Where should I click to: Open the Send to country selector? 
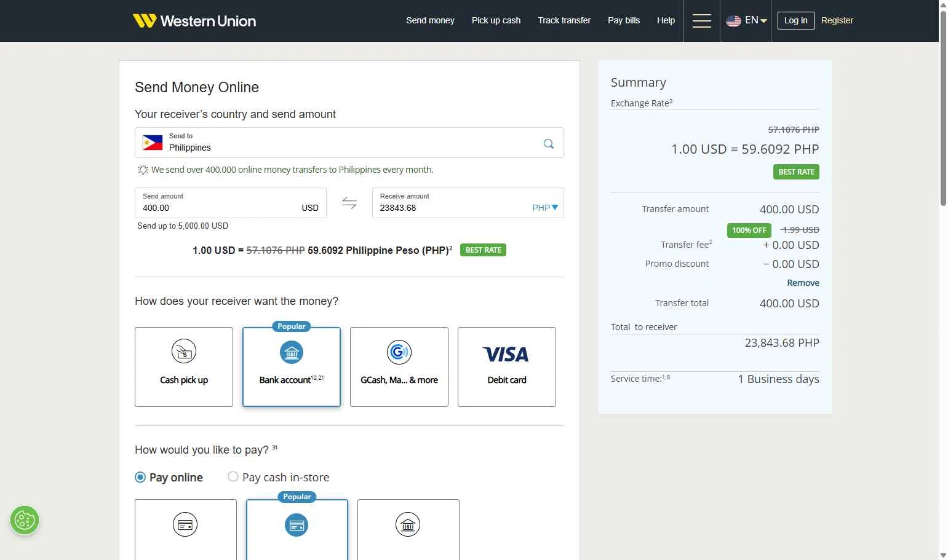349,143
